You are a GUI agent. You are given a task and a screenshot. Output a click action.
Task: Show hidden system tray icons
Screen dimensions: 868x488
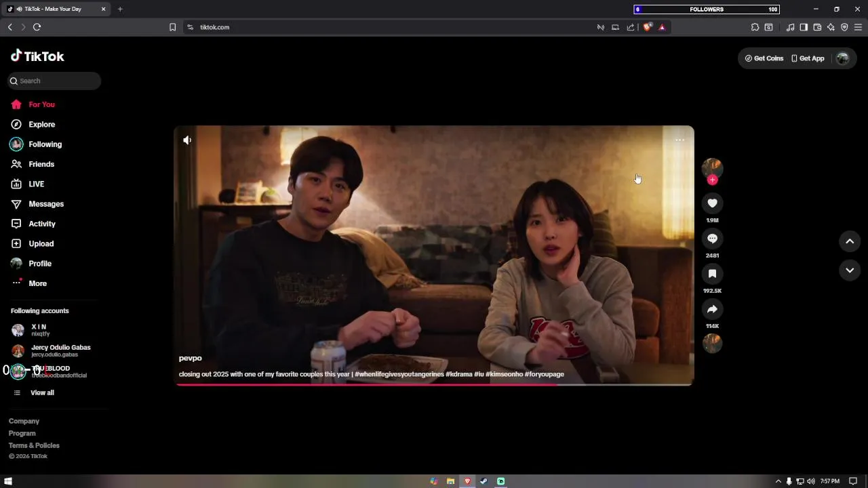[x=778, y=481]
